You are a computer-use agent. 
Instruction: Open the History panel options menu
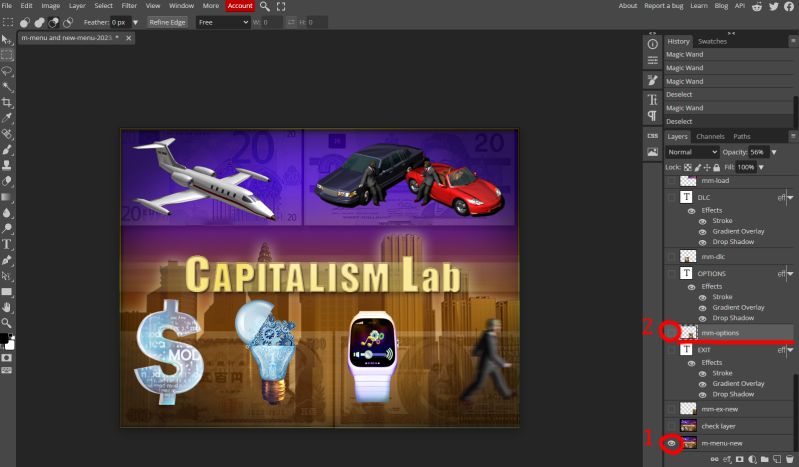click(x=793, y=41)
